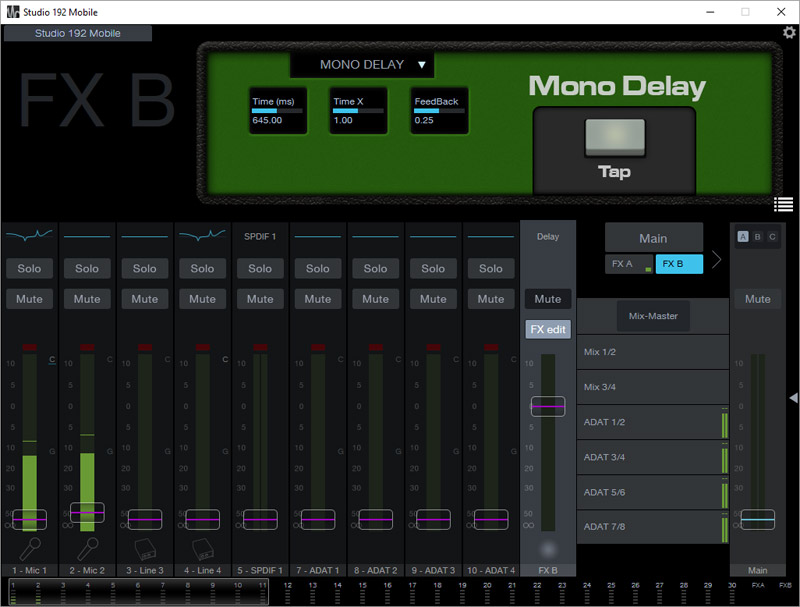The image size is (800, 607).
Task: Click the FX edit button
Action: pyautogui.click(x=548, y=329)
